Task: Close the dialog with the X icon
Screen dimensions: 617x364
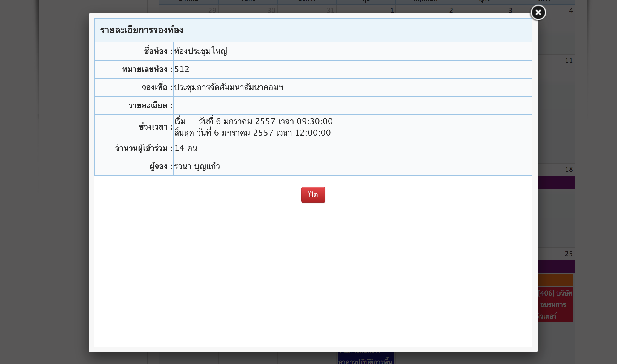Action: pos(538,12)
